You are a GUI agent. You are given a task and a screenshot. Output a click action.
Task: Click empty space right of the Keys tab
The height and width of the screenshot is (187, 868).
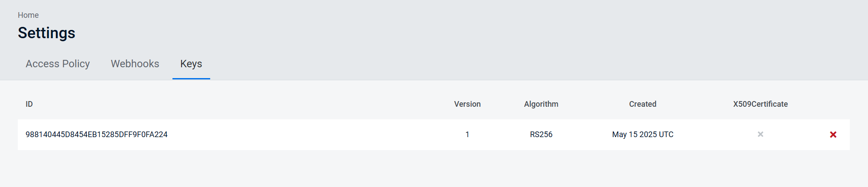433,64
